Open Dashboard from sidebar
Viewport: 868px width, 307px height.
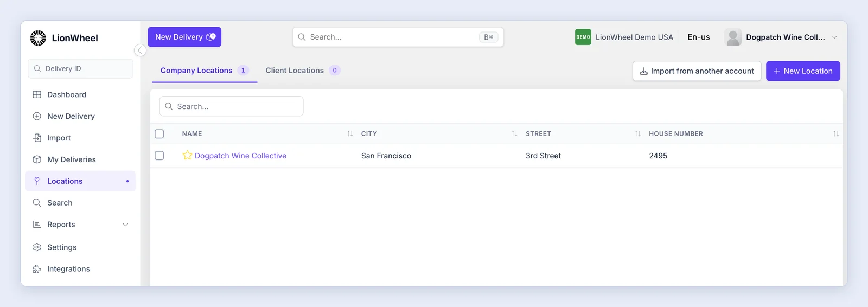pyautogui.click(x=80, y=94)
